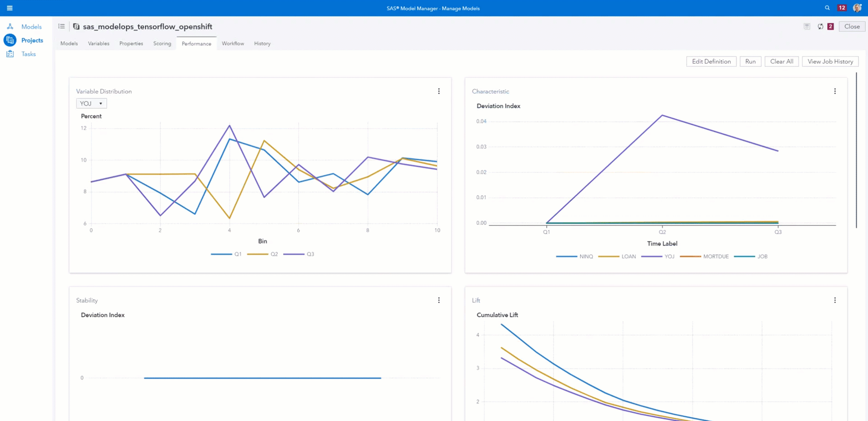Toggle MORTDUE series in Characteristic legend
Image resolution: width=868 pixels, height=421 pixels.
704,256
